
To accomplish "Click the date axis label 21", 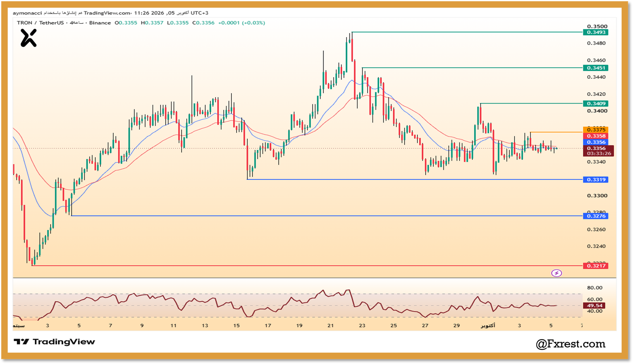I will [330, 326].
